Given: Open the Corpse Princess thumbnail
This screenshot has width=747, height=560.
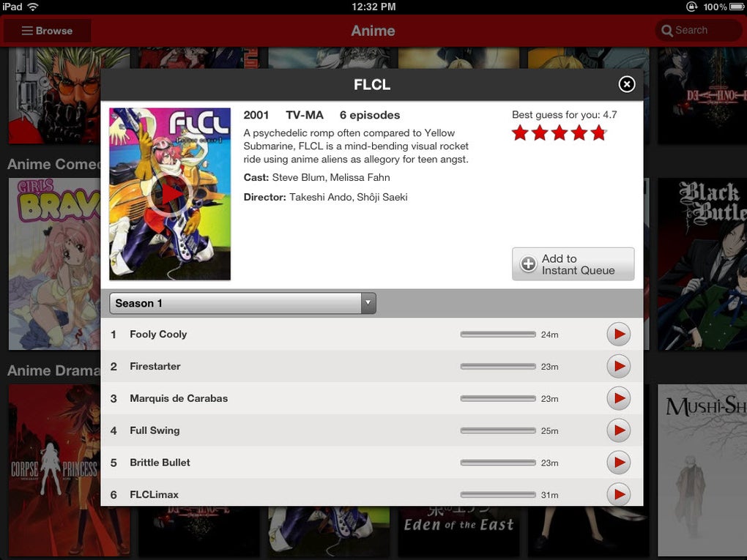Looking at the screenshot, I should click(x=69, y=468).
